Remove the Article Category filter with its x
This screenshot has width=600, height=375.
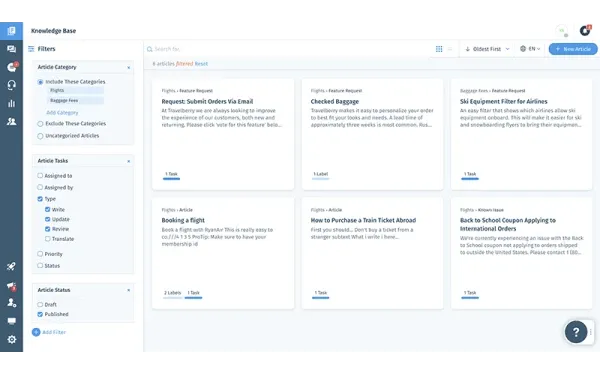point(129,67)
